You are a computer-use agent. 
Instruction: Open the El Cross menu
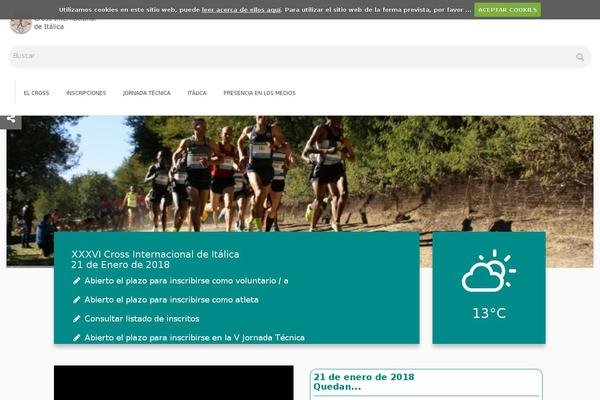pyautogui.click(x=36, y=93)
